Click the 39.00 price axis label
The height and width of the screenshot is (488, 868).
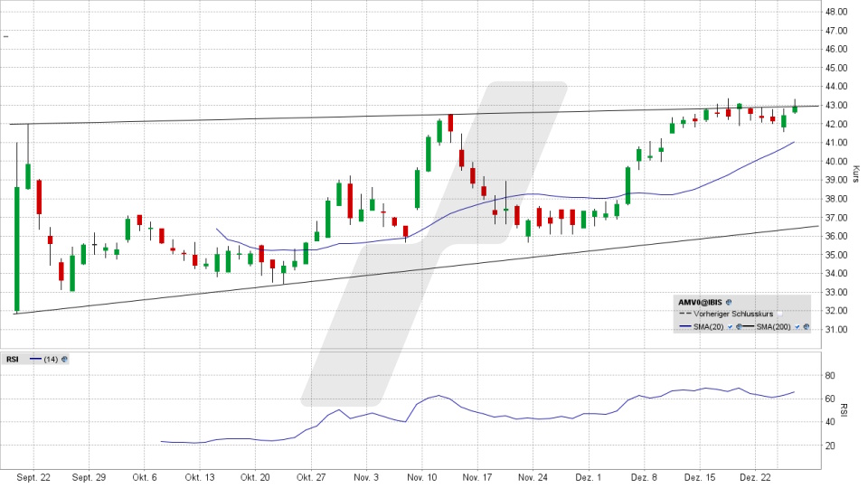(835, 180)
